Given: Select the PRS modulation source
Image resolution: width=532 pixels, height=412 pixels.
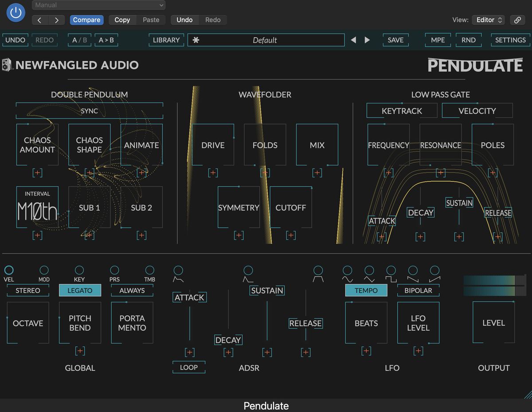Looking at the screenshot, I should pyautogui.click(x=114, y=270).
